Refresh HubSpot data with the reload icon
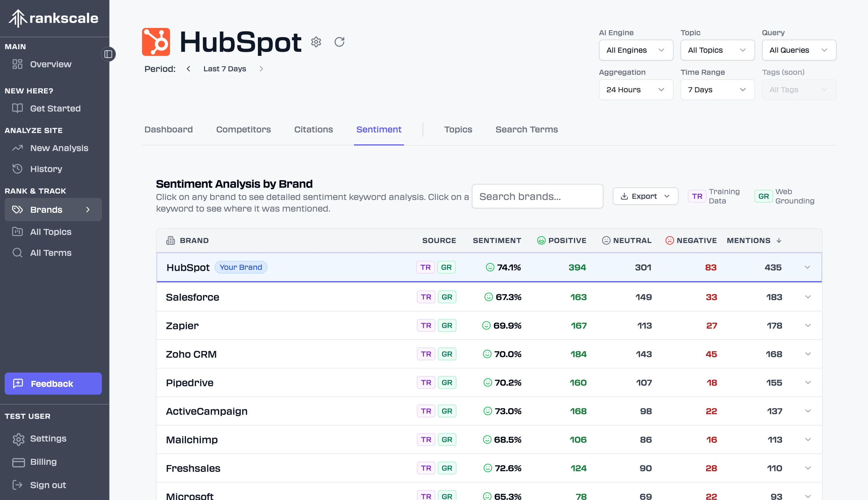This screenshot has height=500, width=868. pyautogui.click(x=339, y=42)
